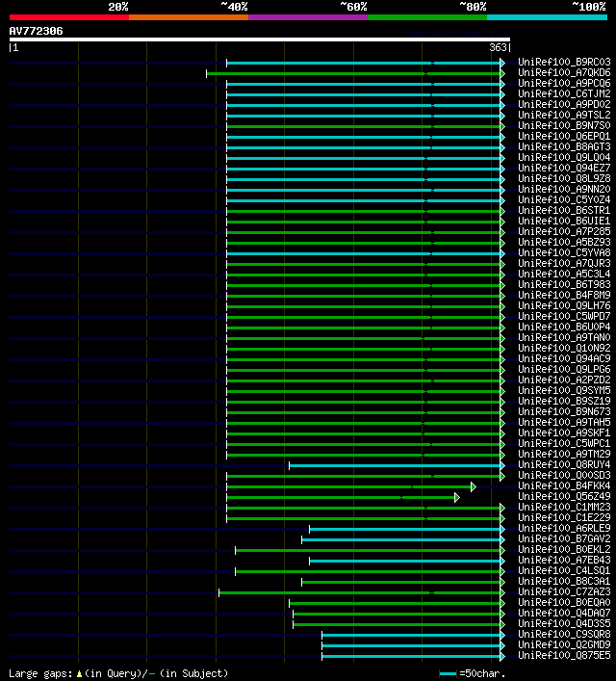Screen dimensions: 616x681
Task: Open hit UniRef100_A7QKD6
Action: pyautogui.click(x=564, y=72)
